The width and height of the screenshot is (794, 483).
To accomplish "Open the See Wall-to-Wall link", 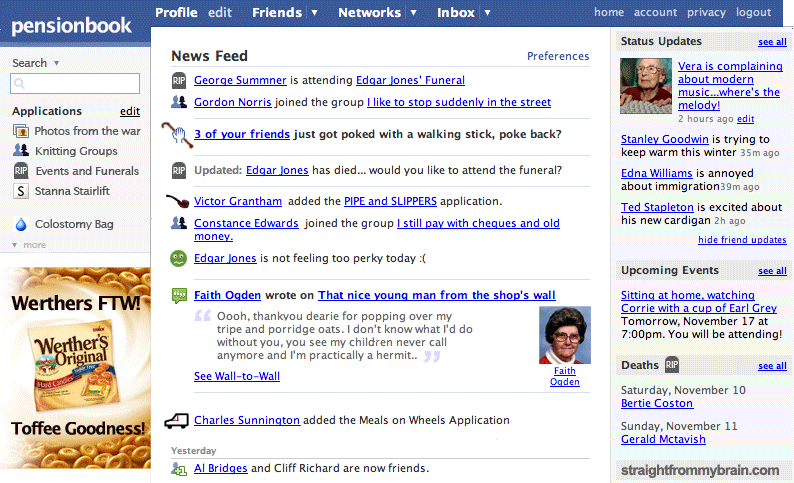I will tap(237, 376).
